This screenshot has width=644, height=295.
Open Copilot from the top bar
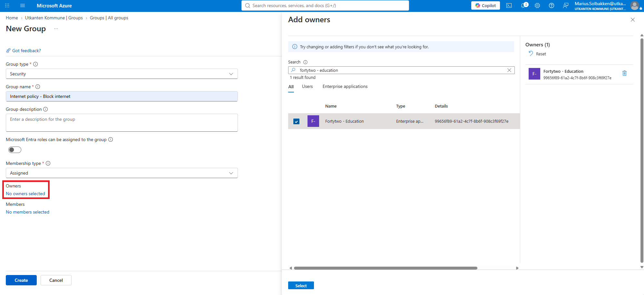click(x=485, y=5)
